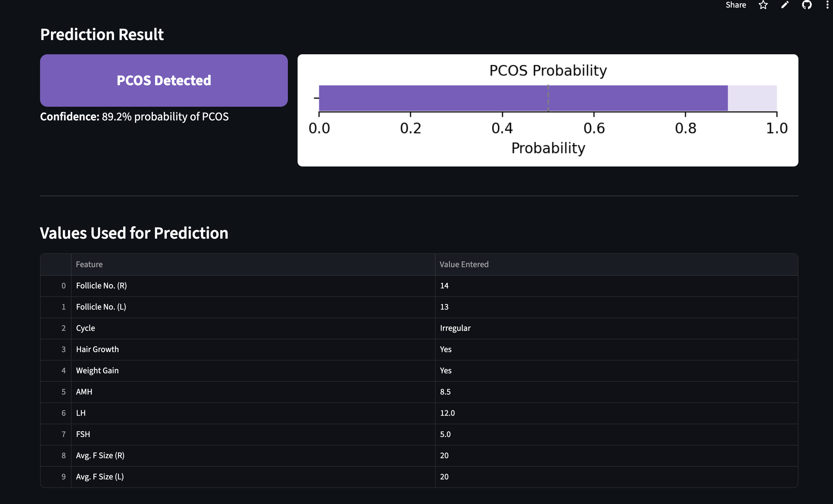Image resolution: width=833 pixels, height=504 pixels.
Task: Select row index 9 in the table
Action: tap(63, 477)
